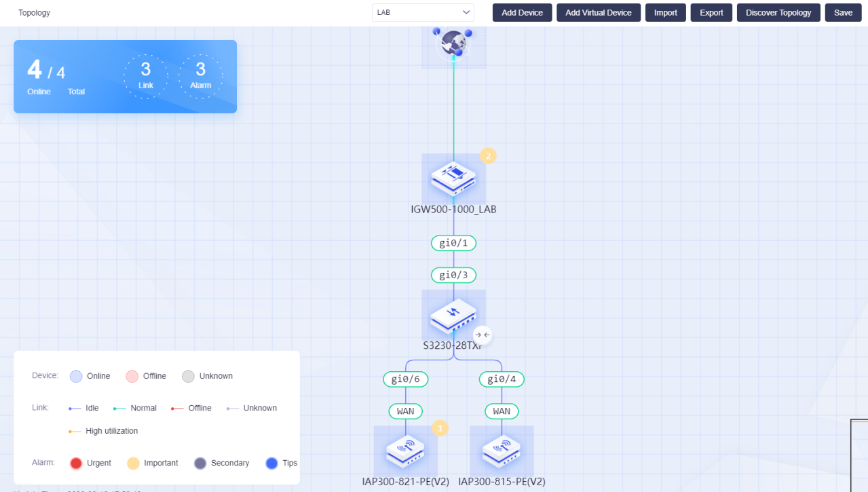Click the alarm badge 2 on gateway

pyautogui.click(x=489, y=156)
